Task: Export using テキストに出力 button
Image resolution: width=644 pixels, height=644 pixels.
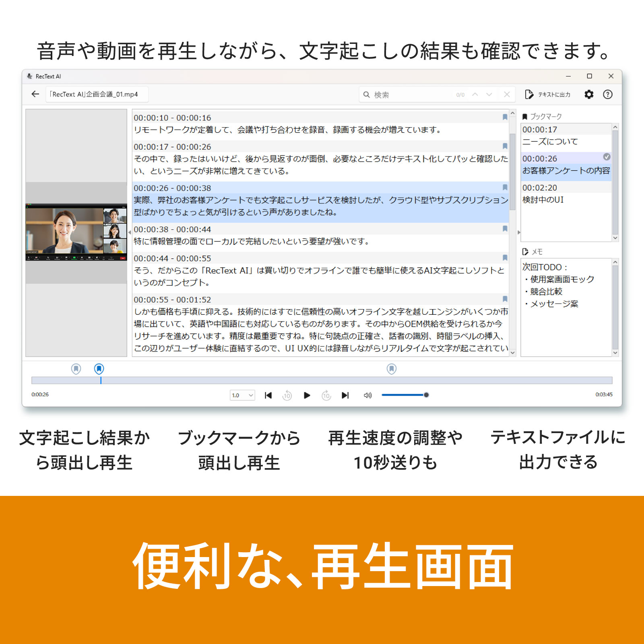Action: 547,95
